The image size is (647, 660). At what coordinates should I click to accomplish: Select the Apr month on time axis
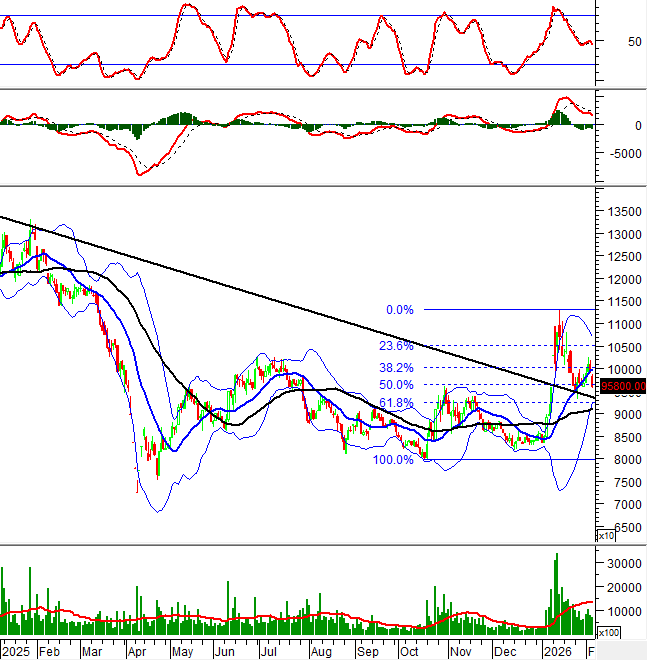pyautogui.click(x=140, y=649)
